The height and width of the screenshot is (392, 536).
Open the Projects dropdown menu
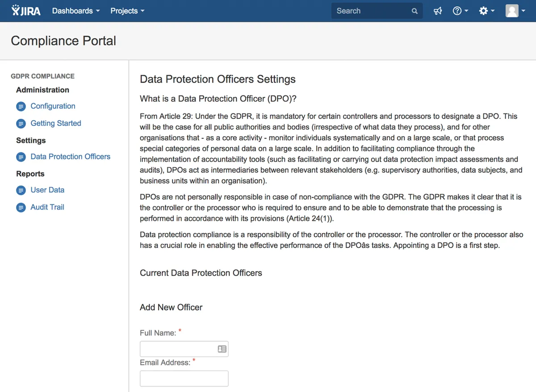[127, 11]
